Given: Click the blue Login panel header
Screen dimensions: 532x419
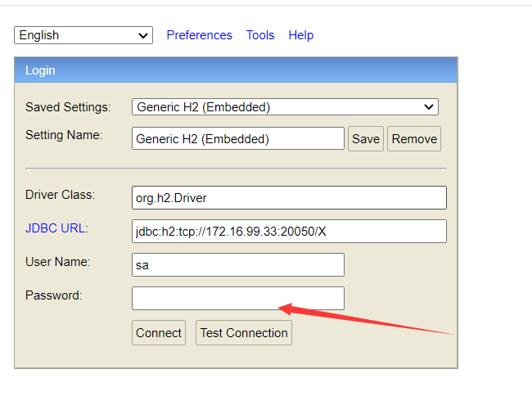Looking at the screenshot, I should coord(236,70).
